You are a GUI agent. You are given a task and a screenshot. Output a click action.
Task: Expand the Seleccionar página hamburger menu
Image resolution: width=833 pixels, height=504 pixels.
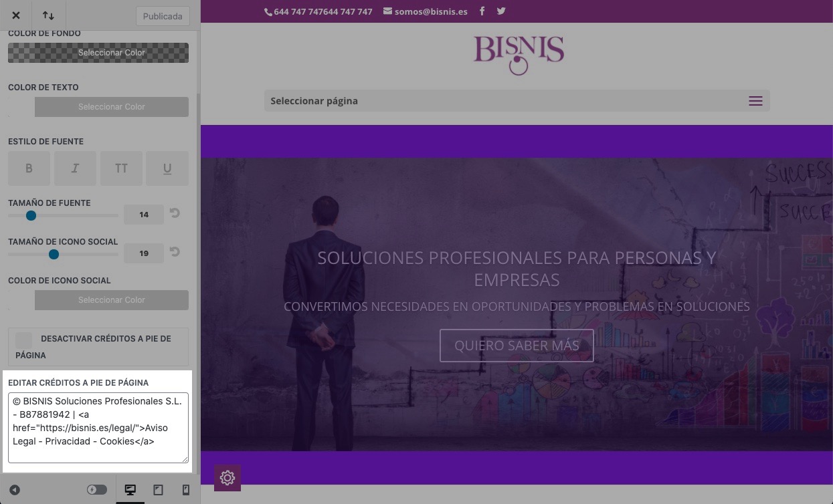(755, 101)
